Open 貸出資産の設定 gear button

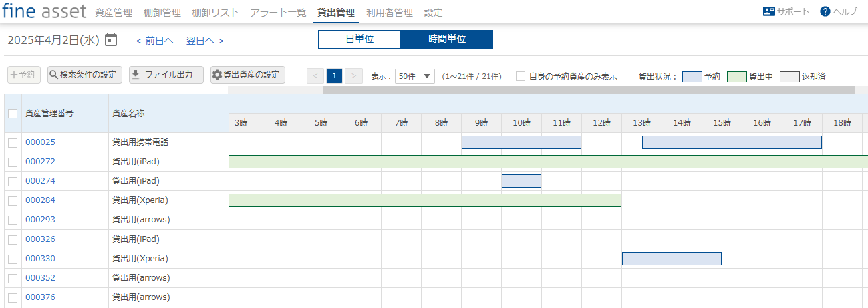pos(247,75)
